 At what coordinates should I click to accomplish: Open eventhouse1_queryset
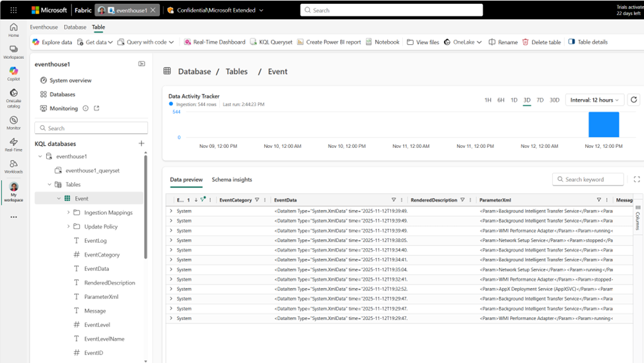93,171
